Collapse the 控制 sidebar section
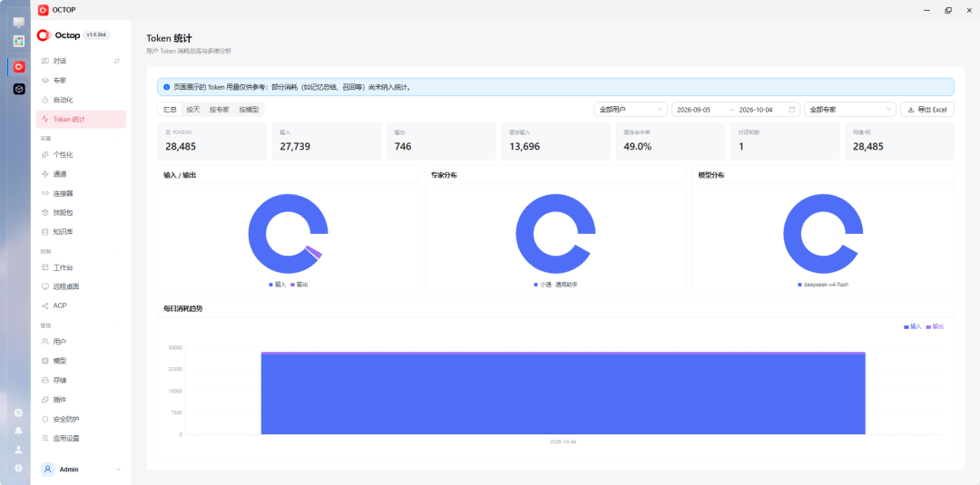Screen dimensions: 980x485 (x=120, y=251)
